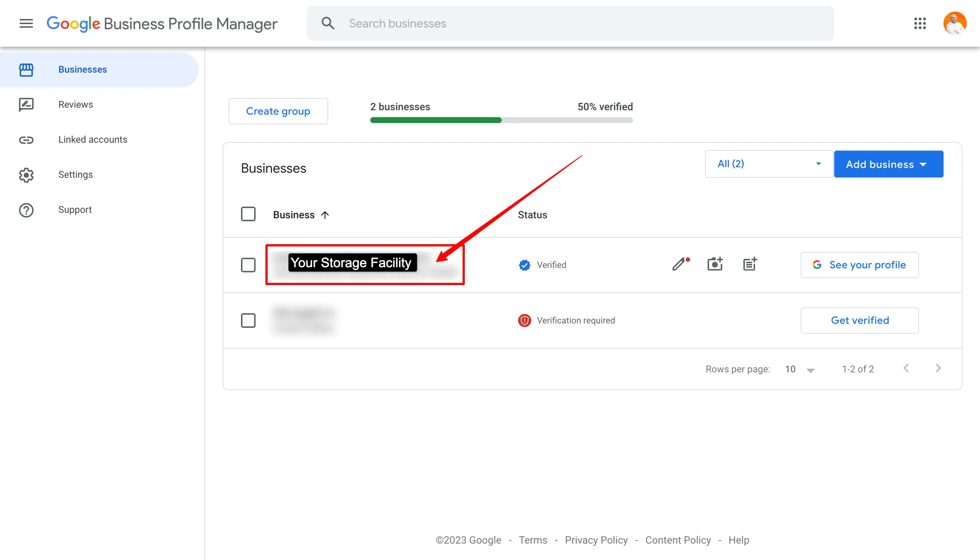The width and height of the screenshot is (980, 560).
Task: Select Businesses in the sidebar
Action: (x=99, y=70)
